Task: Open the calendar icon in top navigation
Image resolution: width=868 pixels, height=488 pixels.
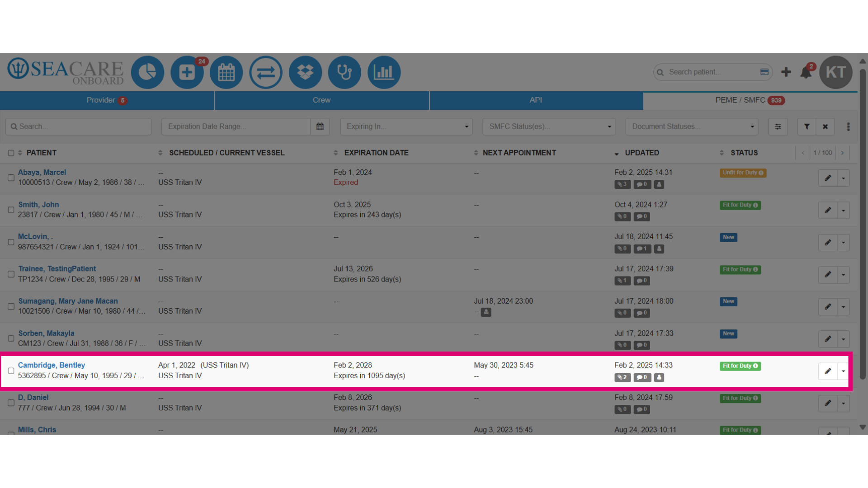Action: click(x=226, y=72)
